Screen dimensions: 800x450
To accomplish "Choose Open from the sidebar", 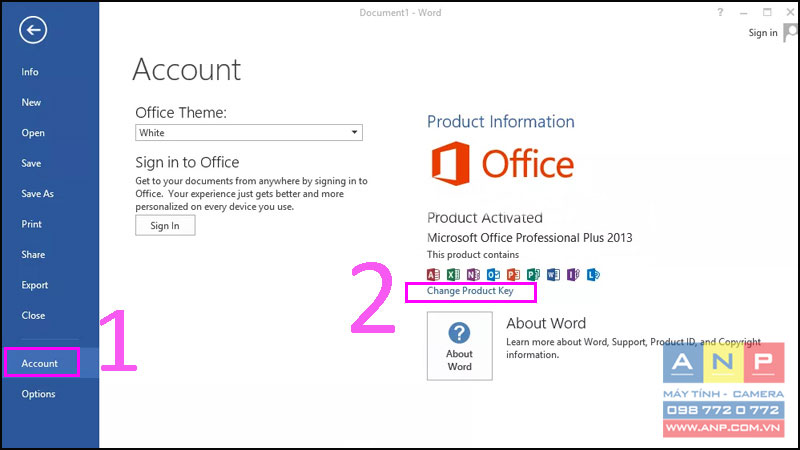I will tap(33, 133).
